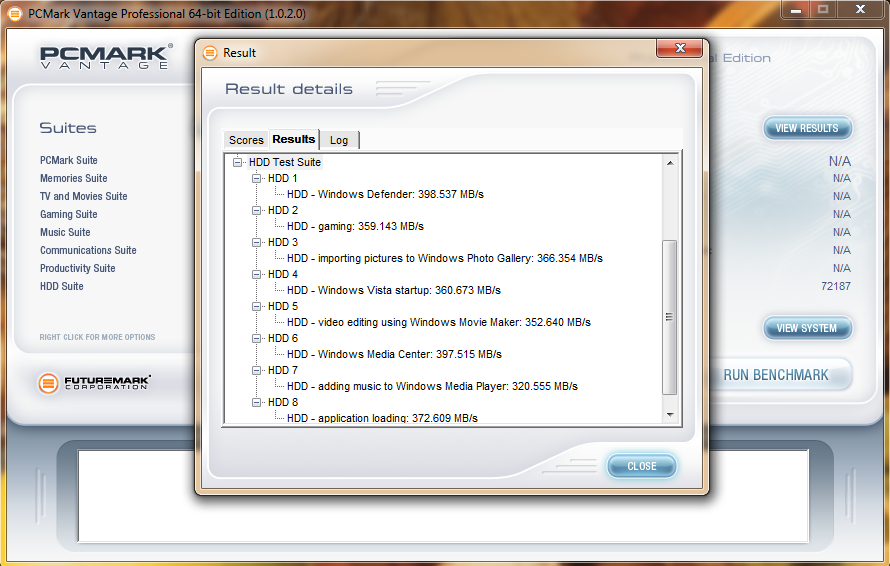
Task: Select PCMark Suite in Suites list
Action: (69, 160)
